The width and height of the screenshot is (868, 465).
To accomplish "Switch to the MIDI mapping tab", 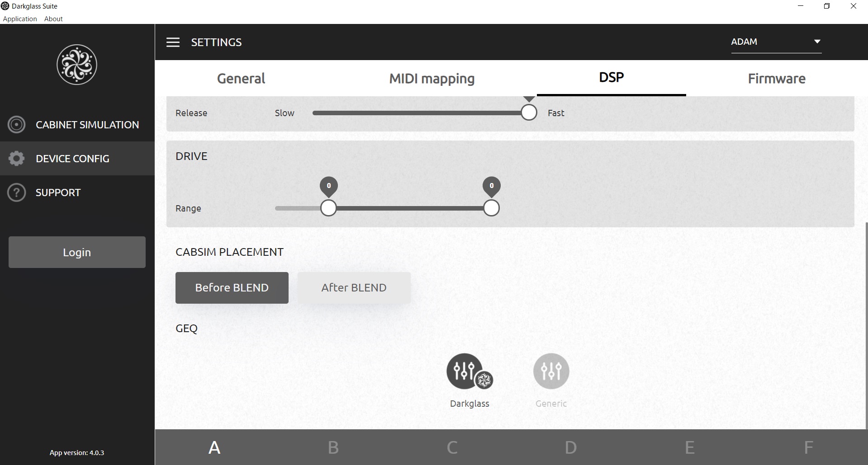I will [x=432, y=79].
